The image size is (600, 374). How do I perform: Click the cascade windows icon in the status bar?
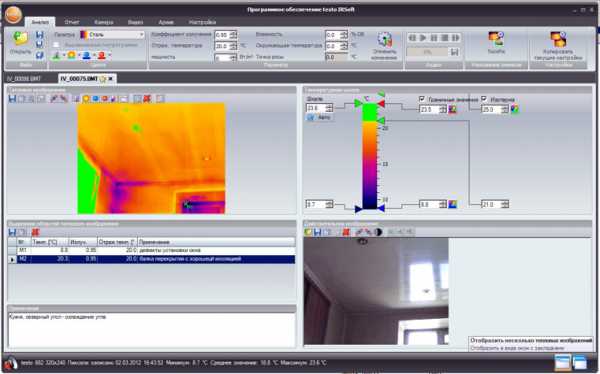[x=580, y=362]
